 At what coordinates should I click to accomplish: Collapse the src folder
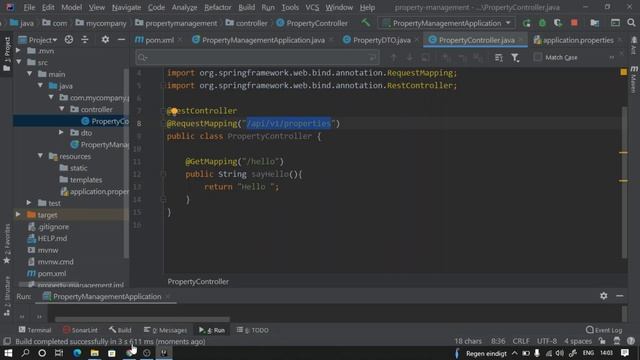click(18, 62)
